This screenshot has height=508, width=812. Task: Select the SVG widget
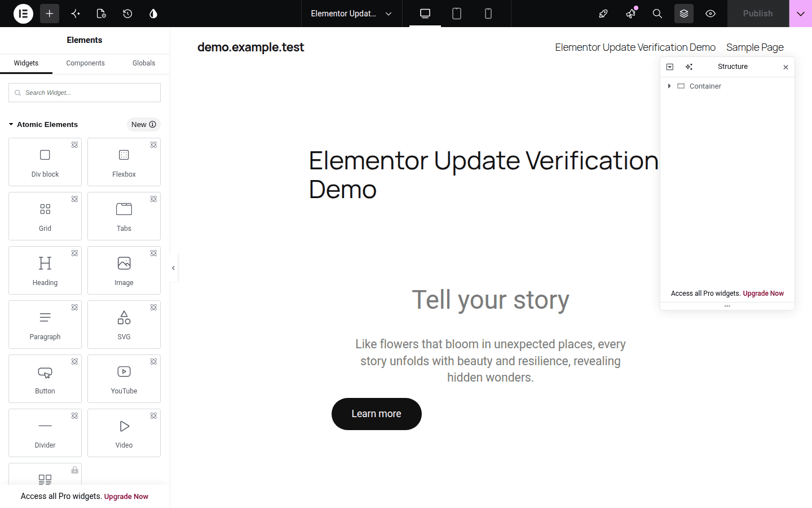pos(124,325)
